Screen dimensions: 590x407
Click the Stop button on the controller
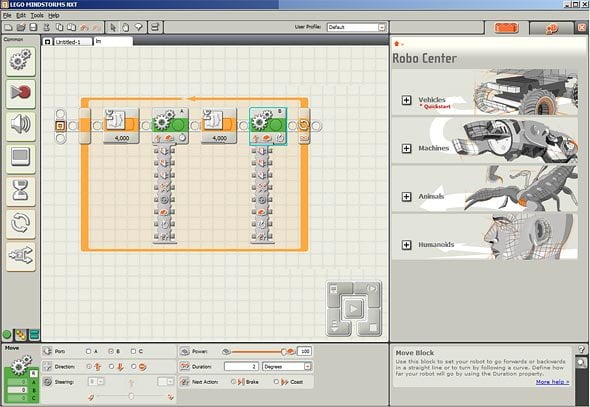(x=372, y=327)
